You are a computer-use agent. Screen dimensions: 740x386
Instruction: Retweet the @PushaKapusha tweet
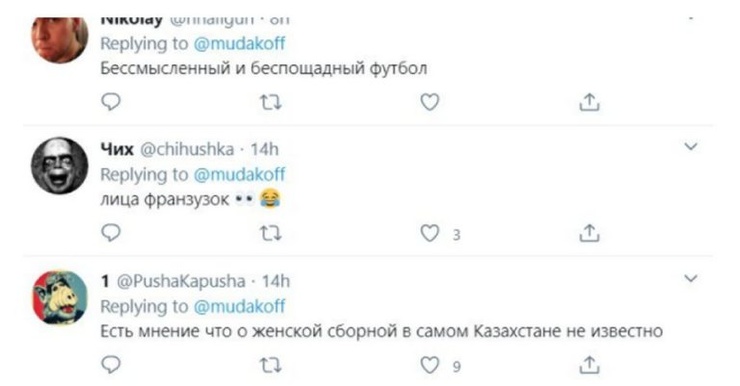click(271, 365)
